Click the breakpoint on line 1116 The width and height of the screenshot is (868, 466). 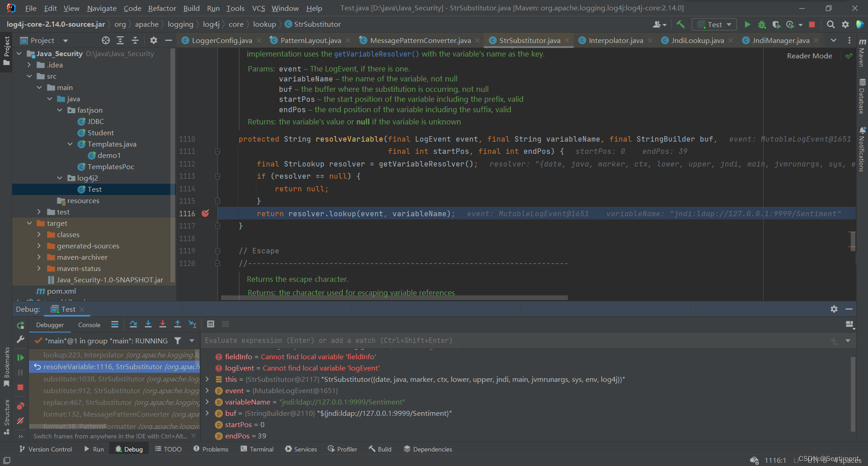click(x=205, y=213)
